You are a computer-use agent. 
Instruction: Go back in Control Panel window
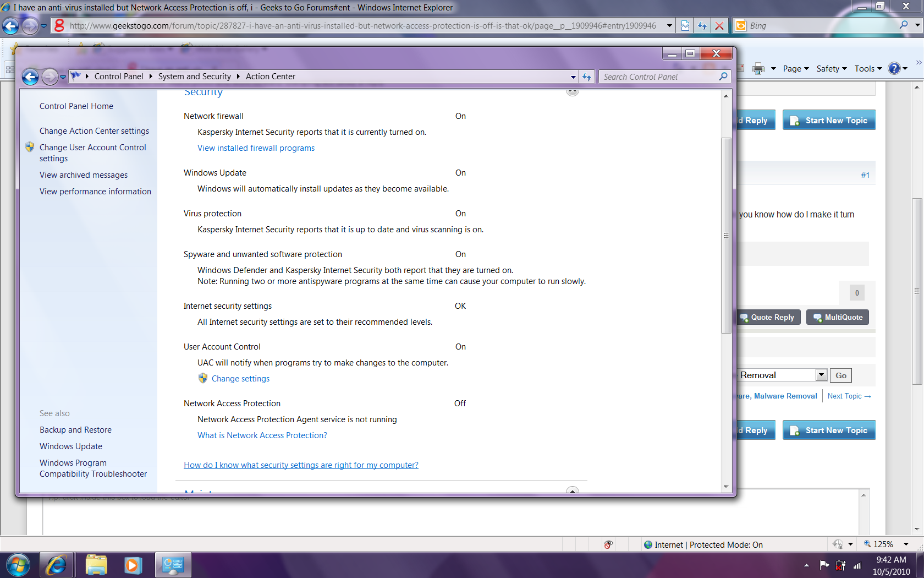click(x=30, y=77)
